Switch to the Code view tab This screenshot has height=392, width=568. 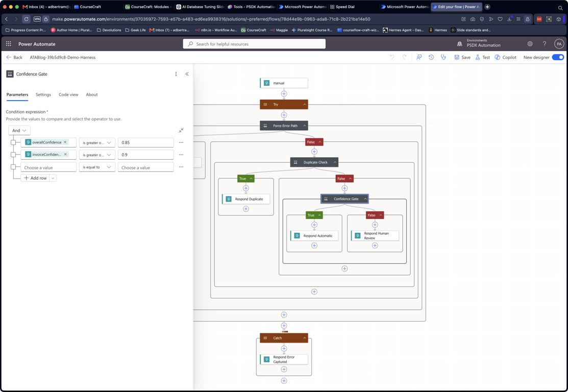pos(68,94)
